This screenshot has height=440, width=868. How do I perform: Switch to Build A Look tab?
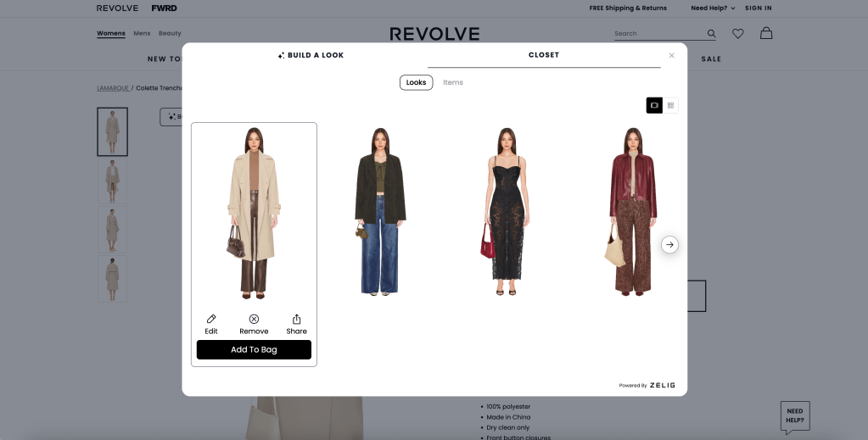(311, 55)
